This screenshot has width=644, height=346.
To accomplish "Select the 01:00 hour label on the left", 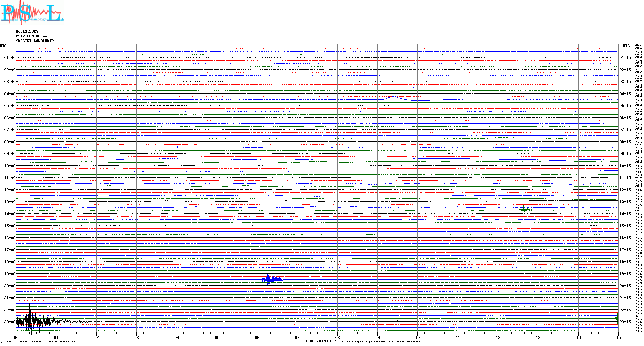I will (10, 58).
